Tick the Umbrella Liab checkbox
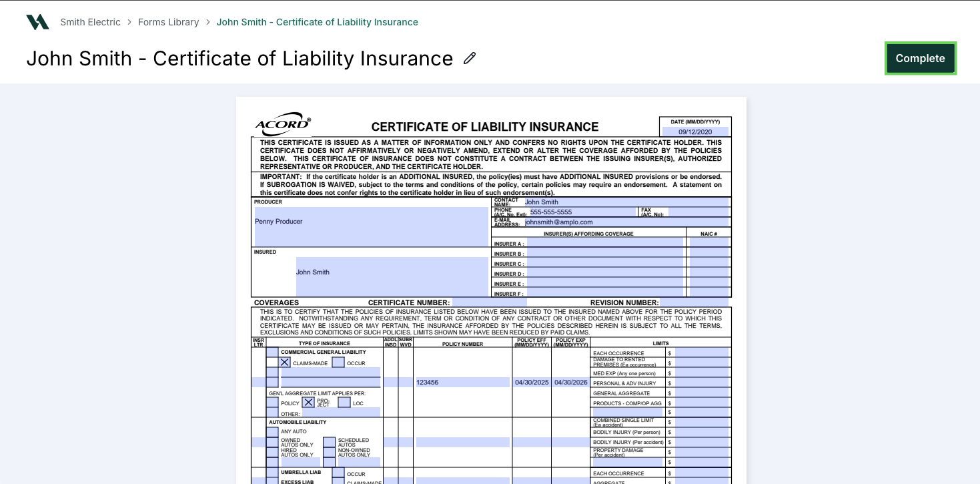The image size is (980, 484). pos(272,473)
